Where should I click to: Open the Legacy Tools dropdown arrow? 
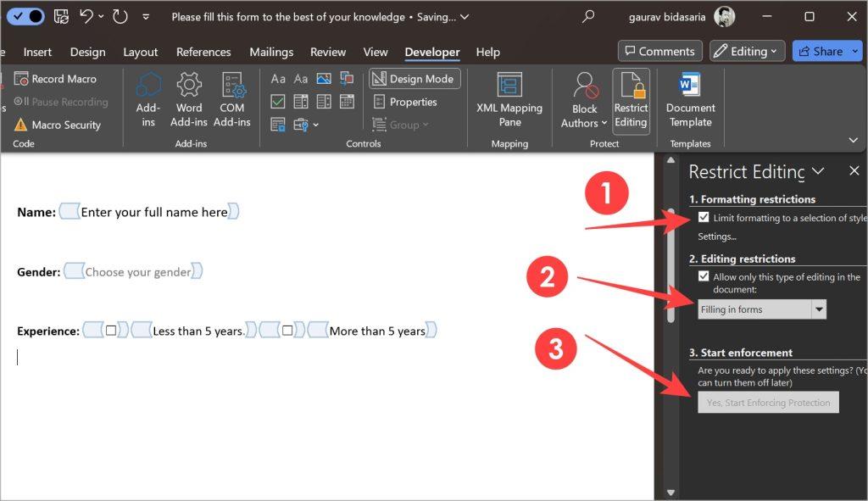[315, 125]
